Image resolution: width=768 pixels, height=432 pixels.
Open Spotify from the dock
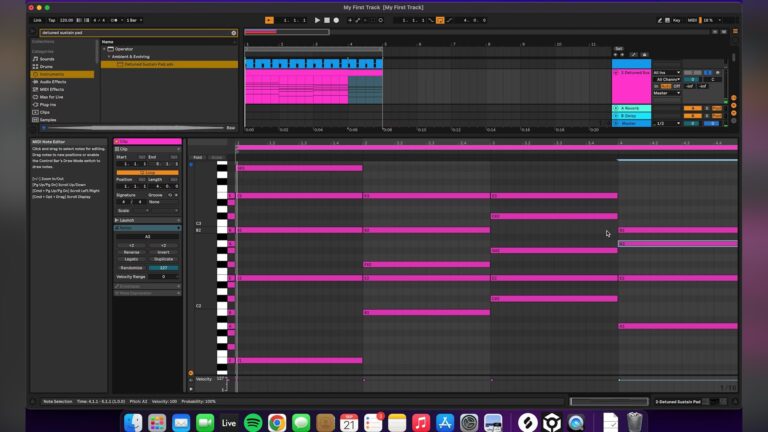(x=253, y=423)
